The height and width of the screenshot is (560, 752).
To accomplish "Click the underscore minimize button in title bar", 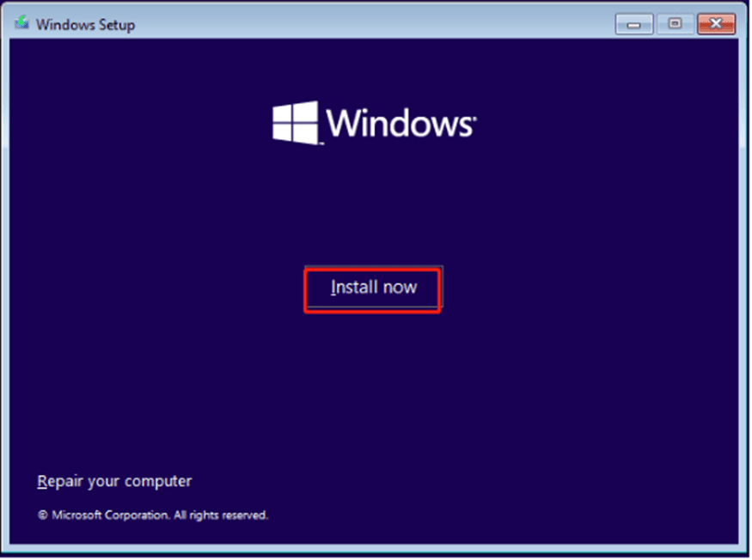I will point(636,24).
